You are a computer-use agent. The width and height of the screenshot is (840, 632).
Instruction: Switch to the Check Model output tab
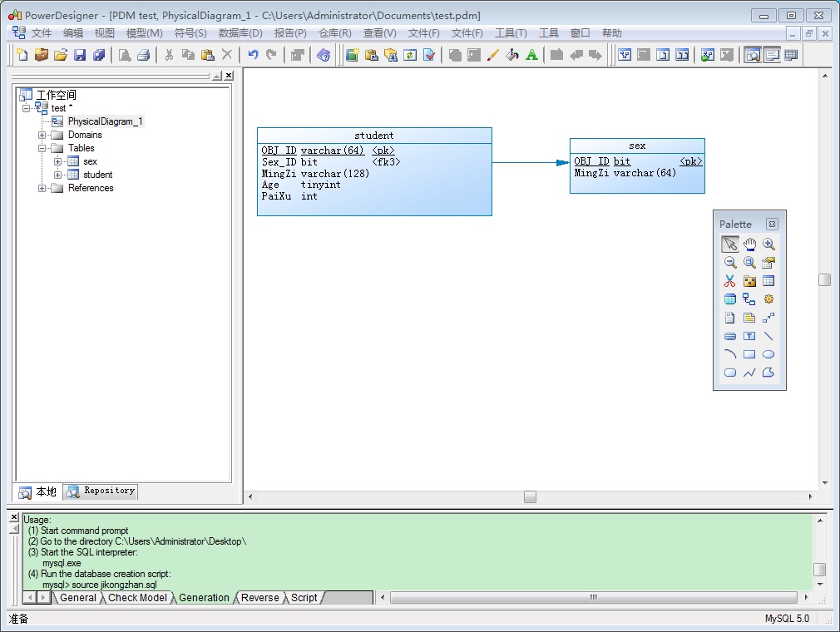[x=137, y=598]
